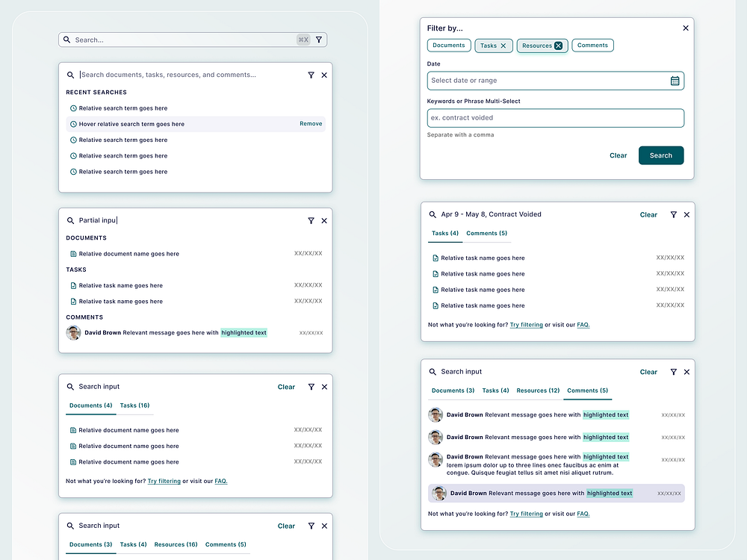Click the magnifying glass in the recent searches panel

(x=69, y=75)
